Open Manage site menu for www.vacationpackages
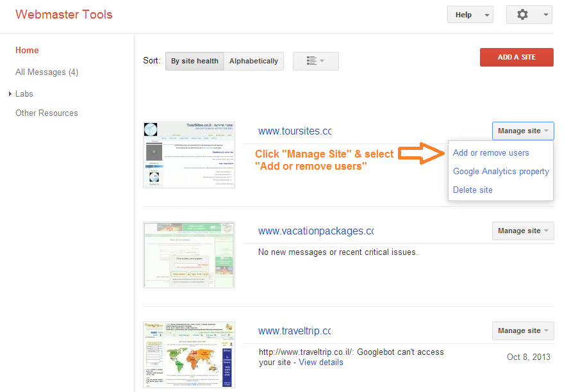The width and height of the screenshot is (578, 392). [x=523, y=231]
